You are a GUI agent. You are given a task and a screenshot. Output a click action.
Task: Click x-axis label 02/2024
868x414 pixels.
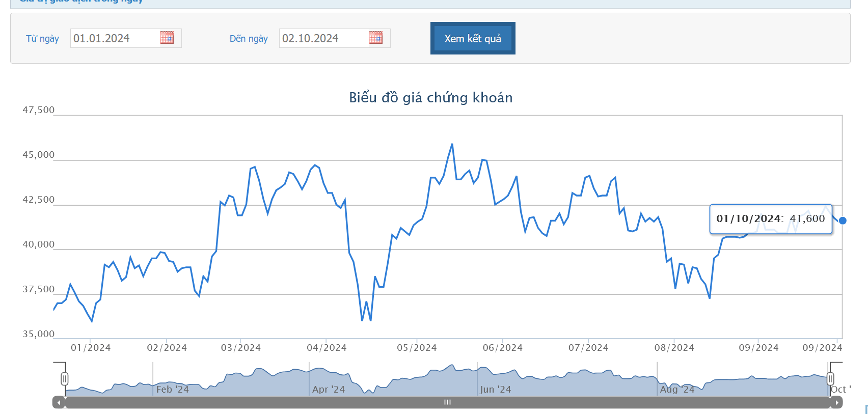(x=167, y=348)
